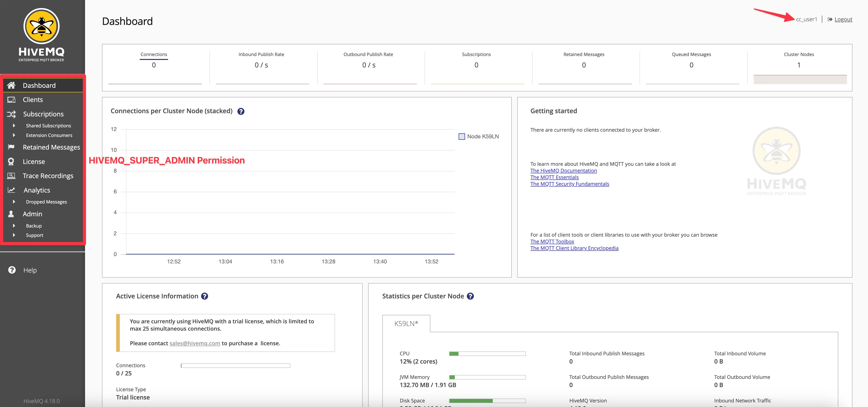Click the HiveMQ 4.18.0 version text
868x407 pixels.
pos(41,401)
